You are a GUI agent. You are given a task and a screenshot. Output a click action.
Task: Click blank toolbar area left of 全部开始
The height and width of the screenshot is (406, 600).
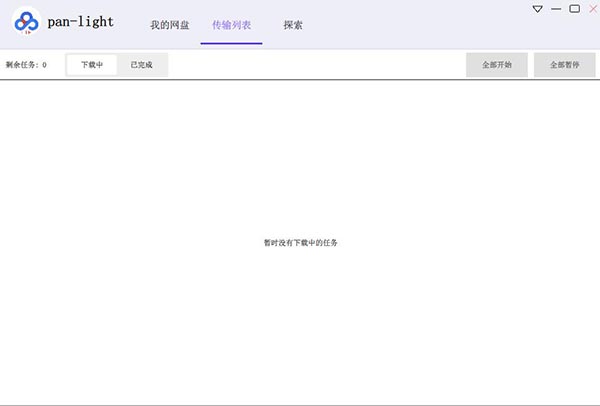(x=320, y=65)
